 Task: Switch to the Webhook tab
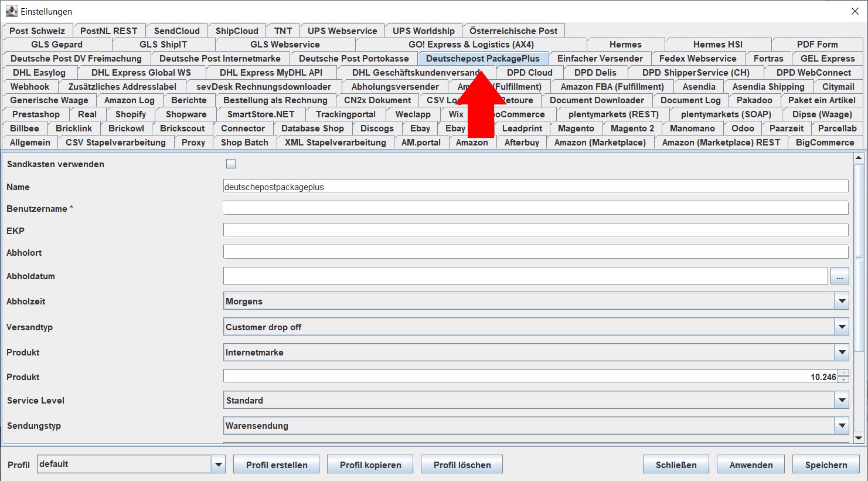tap(30, 87)
